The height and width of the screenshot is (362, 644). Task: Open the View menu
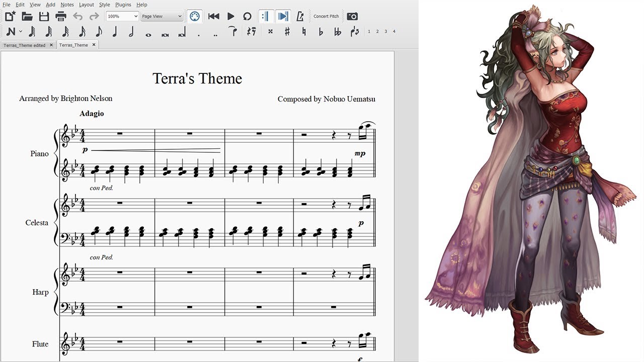click(35, 5)
